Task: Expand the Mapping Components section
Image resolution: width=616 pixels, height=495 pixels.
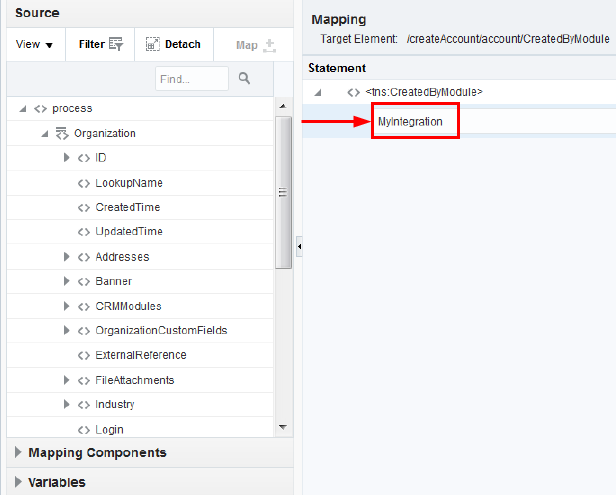Action: coord(18,453)
